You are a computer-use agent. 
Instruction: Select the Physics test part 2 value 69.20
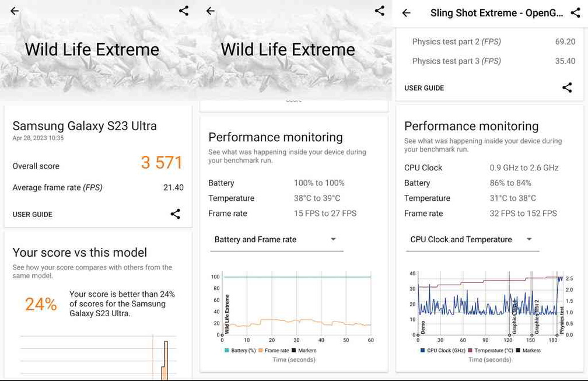click(565, 41)
